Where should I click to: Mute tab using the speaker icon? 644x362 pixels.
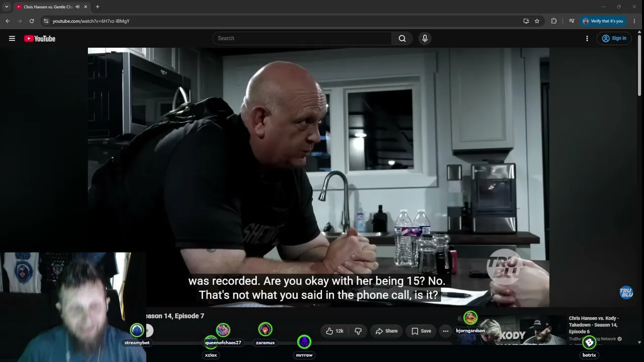click(77, 7)
